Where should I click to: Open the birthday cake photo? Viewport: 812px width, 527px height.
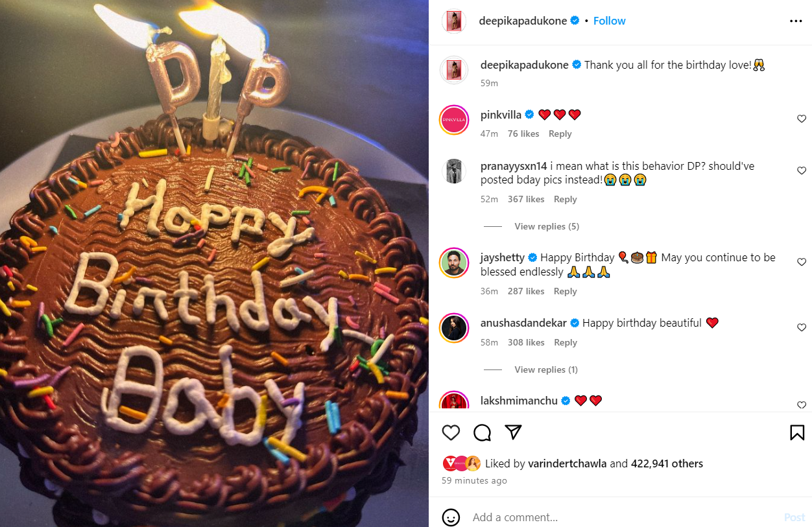[x=214, y=263]
